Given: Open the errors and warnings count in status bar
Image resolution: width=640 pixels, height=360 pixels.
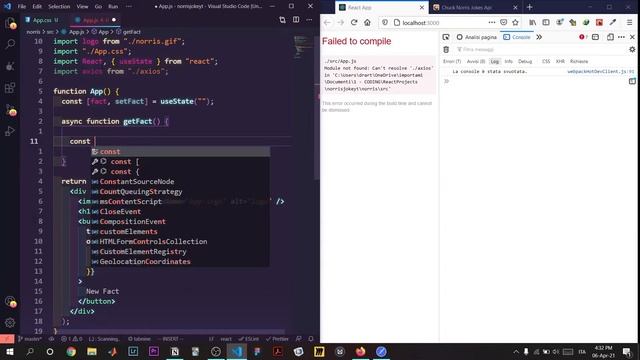Looking at the screenshot, I should 72,339.
